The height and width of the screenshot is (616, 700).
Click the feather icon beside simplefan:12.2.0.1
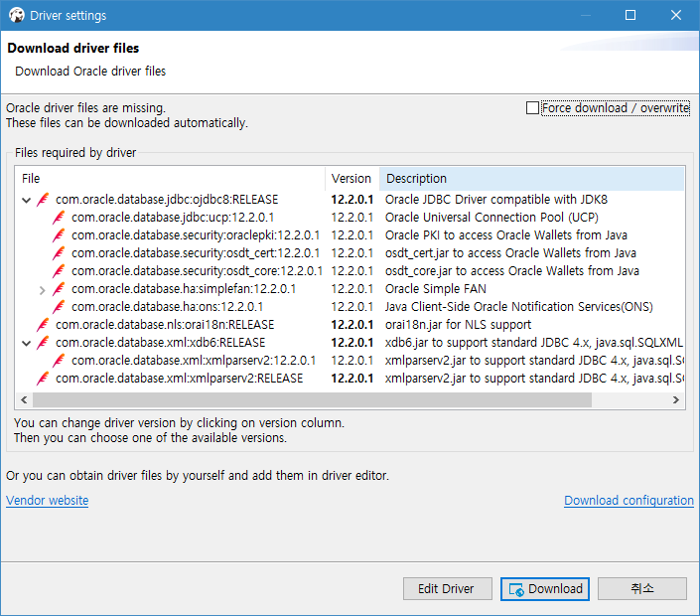(59, 288)
